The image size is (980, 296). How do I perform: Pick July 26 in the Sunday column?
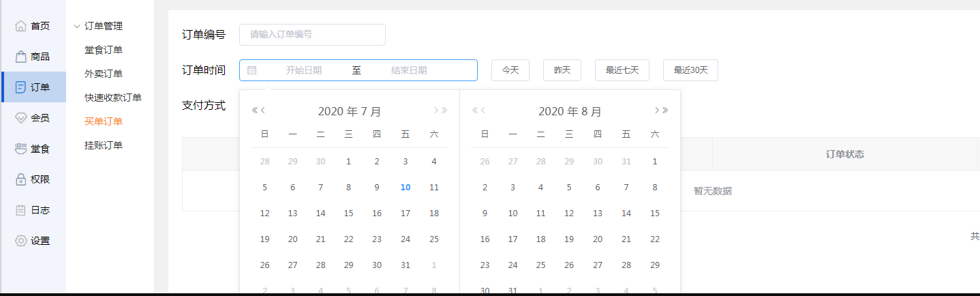(264, 265)
